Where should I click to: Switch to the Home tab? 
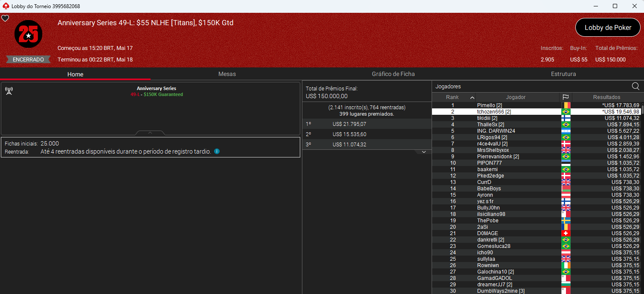[75, 74]
